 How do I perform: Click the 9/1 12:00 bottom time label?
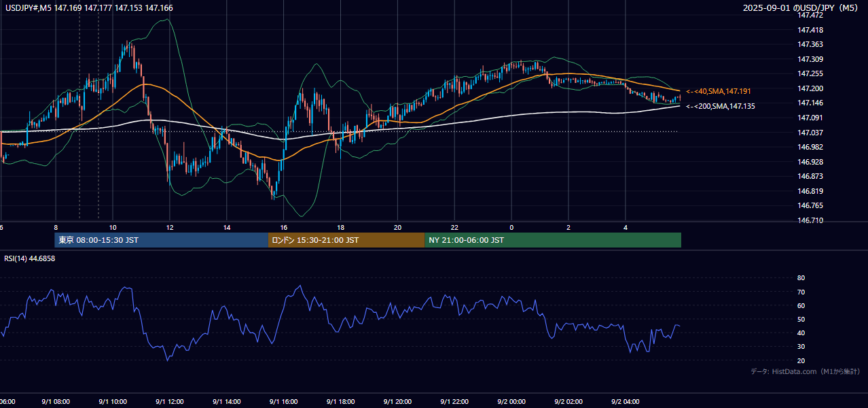[170, 402]
